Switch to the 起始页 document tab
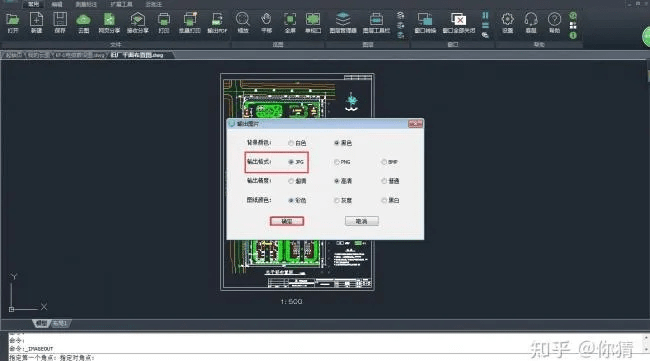The height and width of the screenshot is (361, 650). tap(14, 55)
